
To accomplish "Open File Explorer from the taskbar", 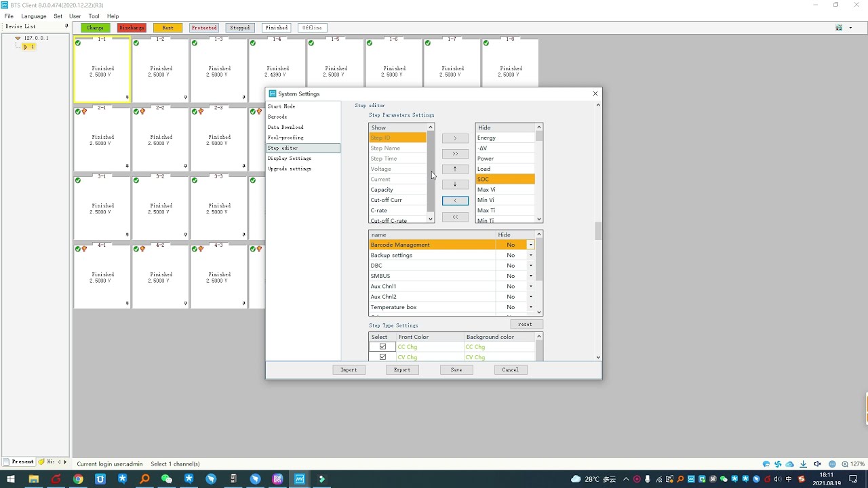I will (33, 479).
